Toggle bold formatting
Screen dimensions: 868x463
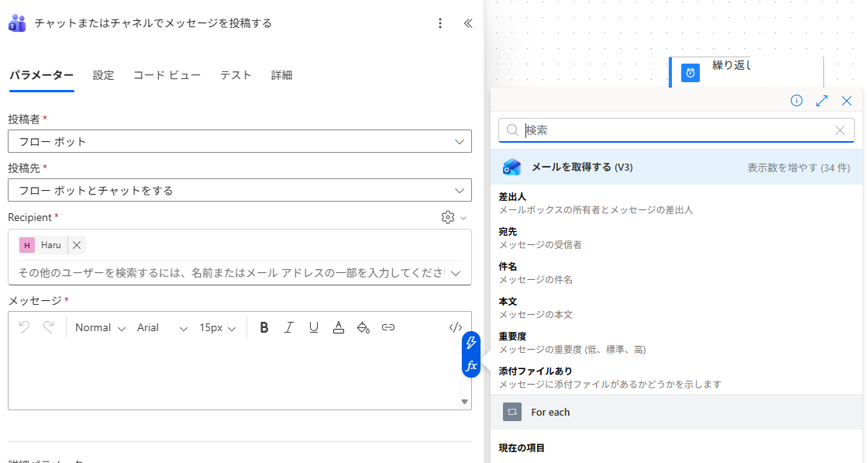[x=264, y=328]
